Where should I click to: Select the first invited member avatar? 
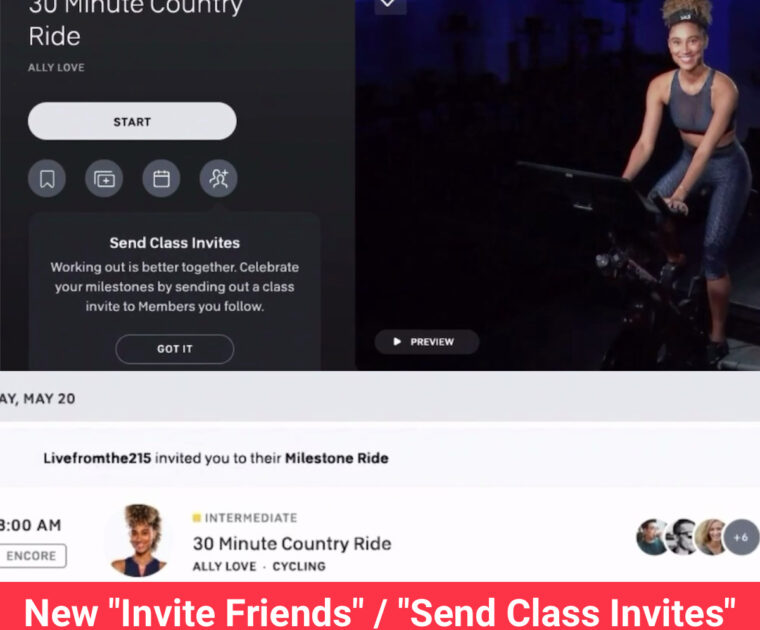tap(652, 537)
